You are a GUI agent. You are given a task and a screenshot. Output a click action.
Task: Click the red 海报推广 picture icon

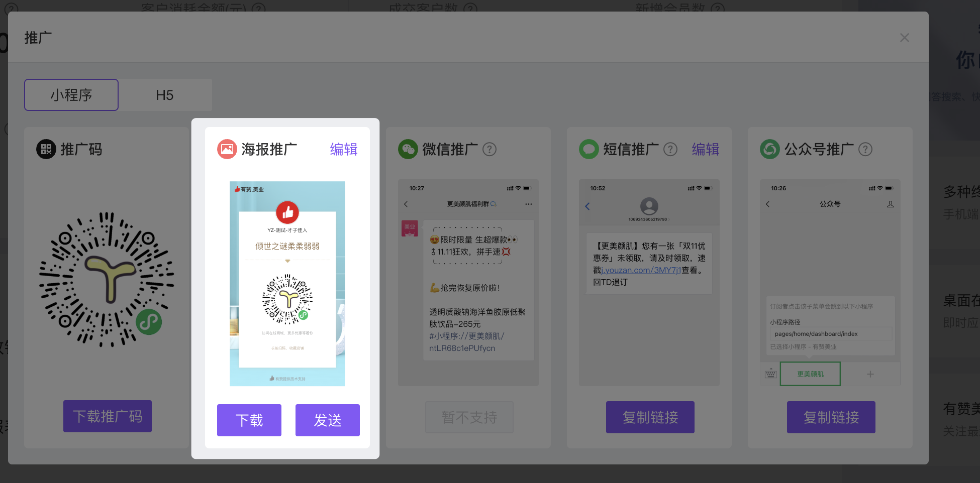pyautogui.click(x=227, y=149)
